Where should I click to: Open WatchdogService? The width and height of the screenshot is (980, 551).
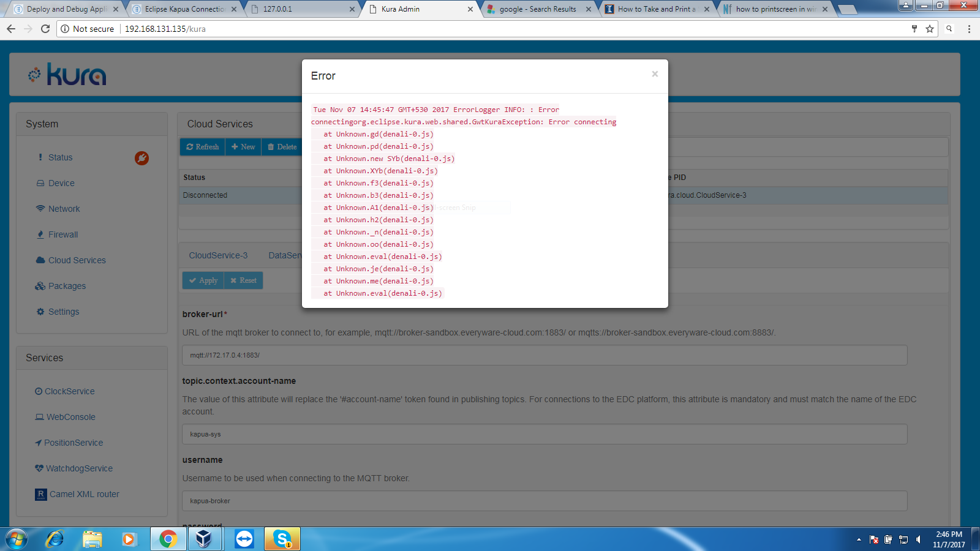coord(79,468)
